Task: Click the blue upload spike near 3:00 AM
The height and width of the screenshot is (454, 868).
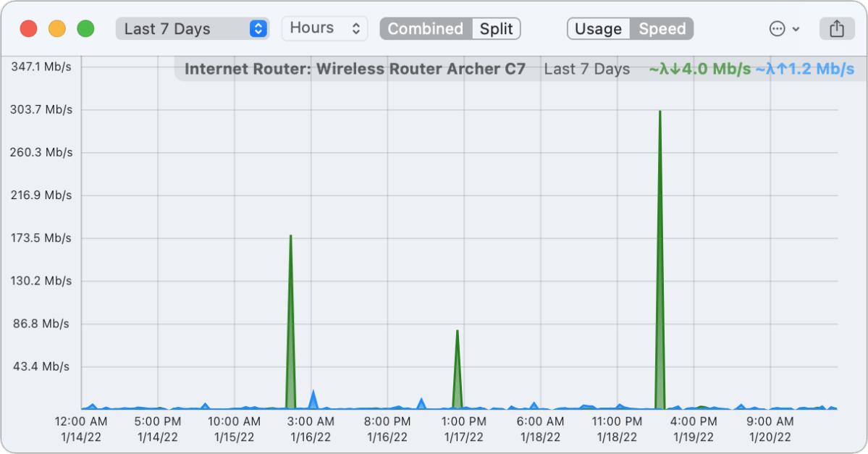Action: coord(313,400)
